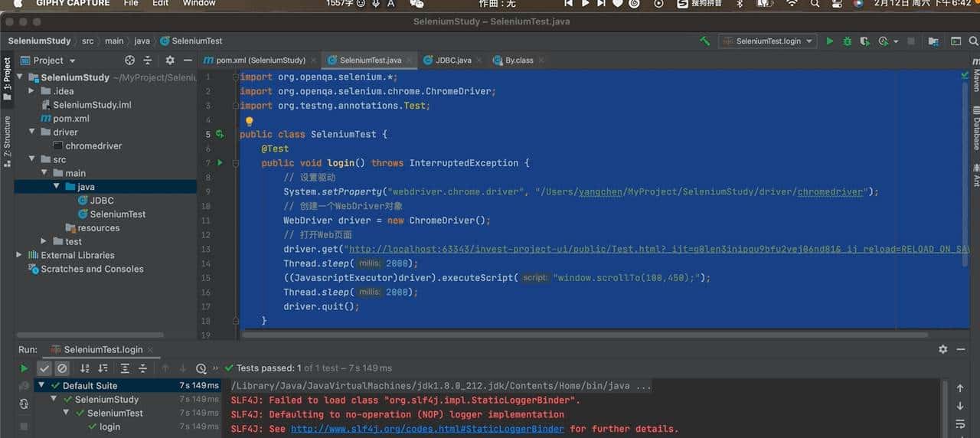
Task: Rerun the test with the Run panel play icon
Action: tap(24, 368)
